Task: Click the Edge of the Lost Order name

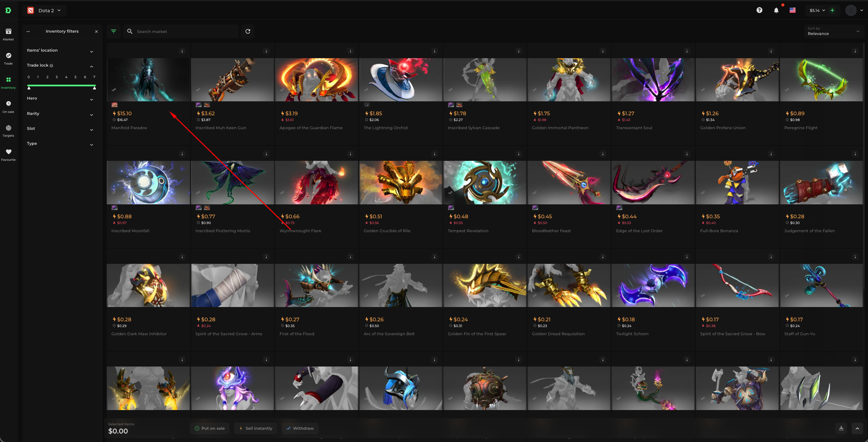Action: (x=639, y=231)
